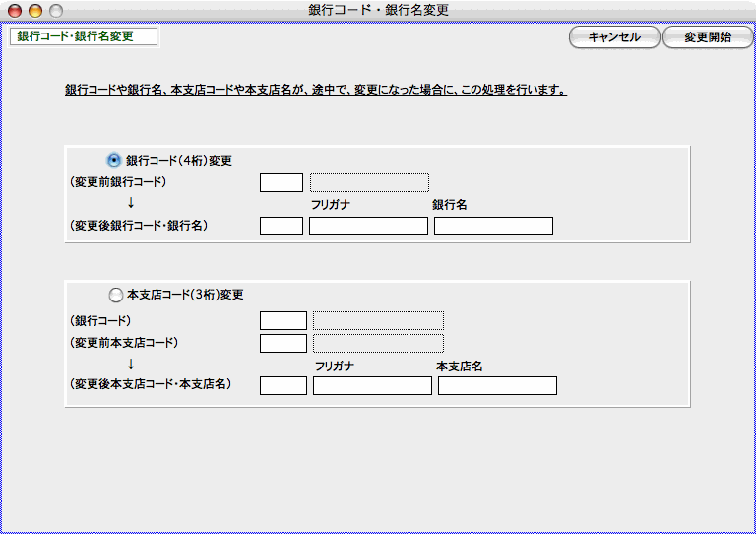Click the dotted box beside 変更前銀行コード field
Screen dimensions: 756x534
point(369,182)
